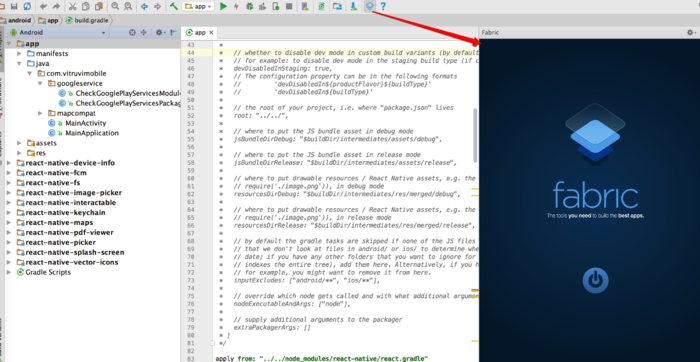Screen dimensions: 700x362
Task: Save all files with floppy disk icon
Action: point(14,6)
